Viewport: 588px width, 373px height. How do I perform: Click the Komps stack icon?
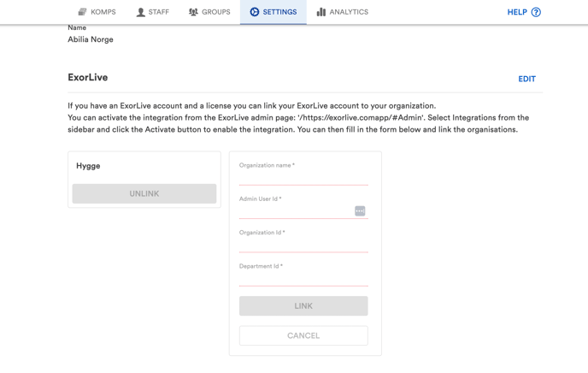(x=82, y=12)
